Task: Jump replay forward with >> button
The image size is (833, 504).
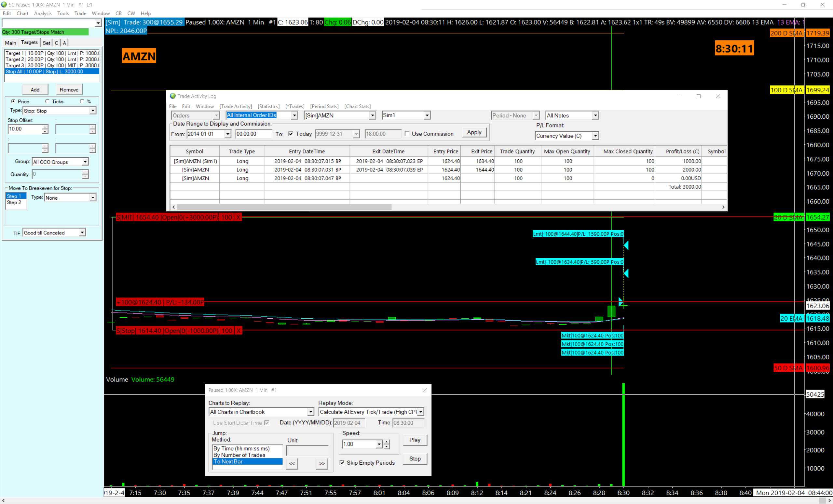Action: (x=321, y=463)
